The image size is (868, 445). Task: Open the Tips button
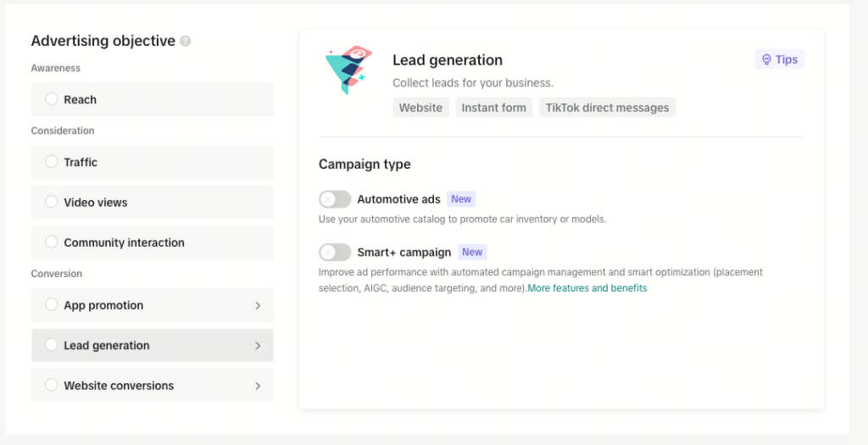click(x=780, y=59)
